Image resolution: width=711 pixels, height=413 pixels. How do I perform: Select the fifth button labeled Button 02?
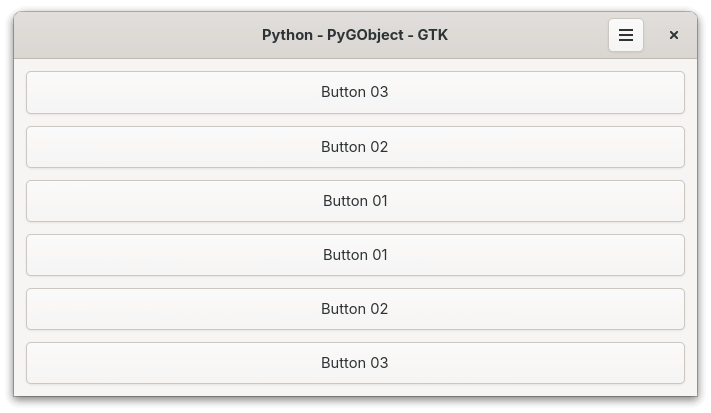[355, 309]
